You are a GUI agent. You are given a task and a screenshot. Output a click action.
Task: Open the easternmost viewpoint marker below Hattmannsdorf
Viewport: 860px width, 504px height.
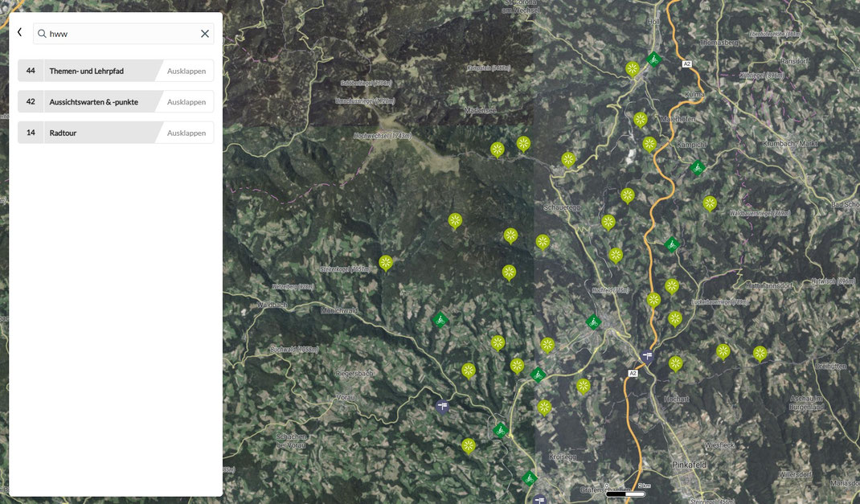pyautogui.click(x=760, y=354)
